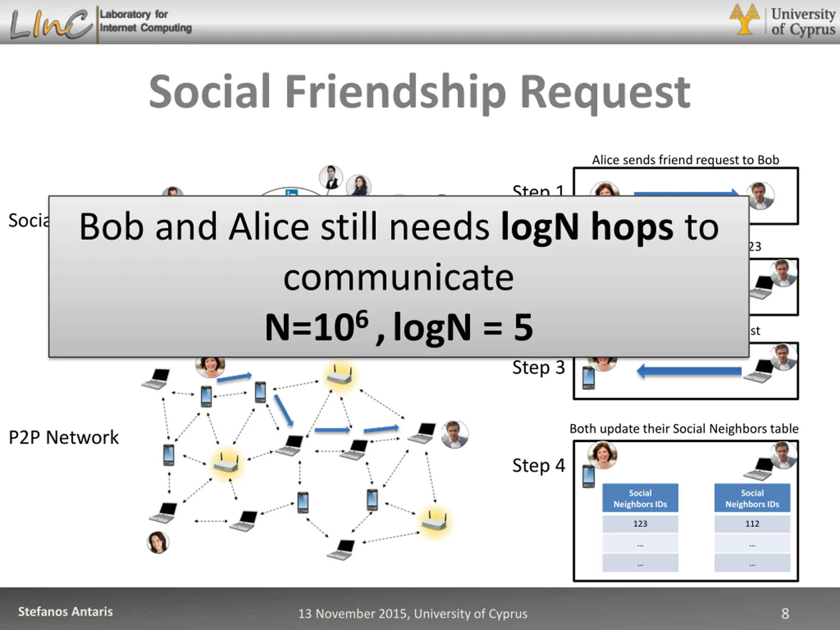Click "13 November 2015, University of Cyprus" footer

pos(413,614)
